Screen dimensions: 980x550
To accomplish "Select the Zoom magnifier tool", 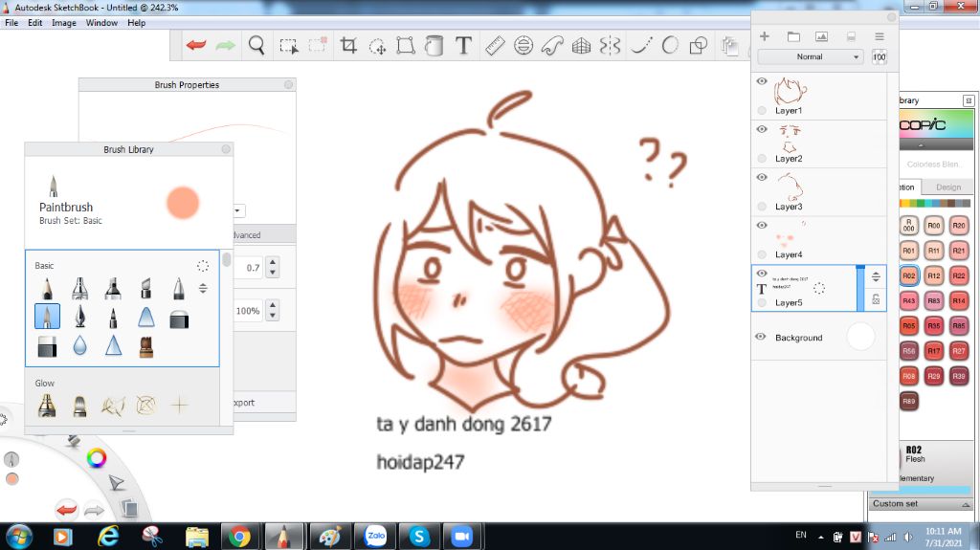I will [x=256, y=45].
